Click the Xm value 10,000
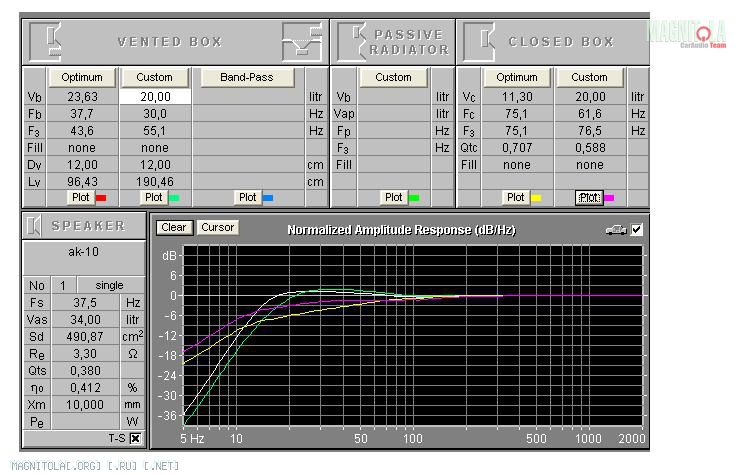The image size is (746, 475). (86, 405)
